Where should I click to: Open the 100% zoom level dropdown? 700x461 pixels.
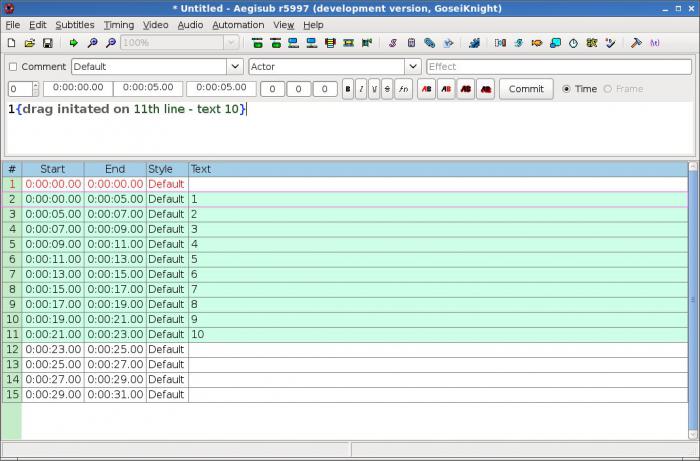pos(231,43)
